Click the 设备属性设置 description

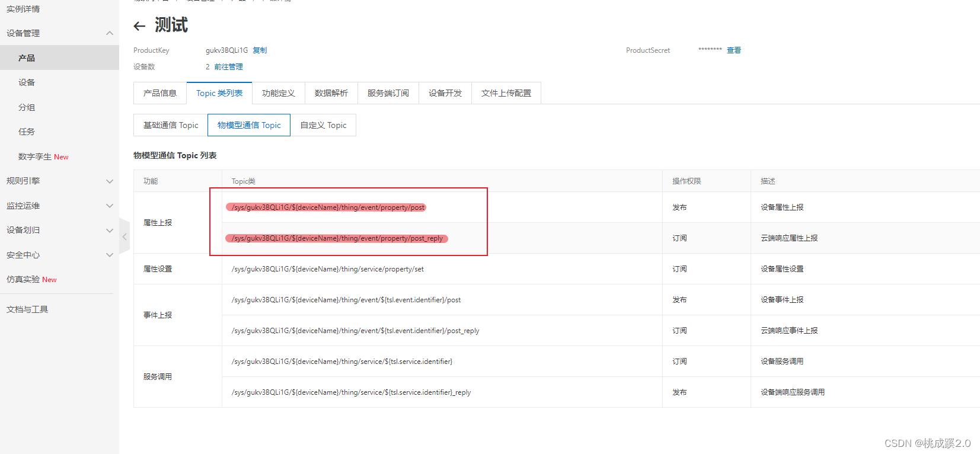click(x=782, y=269)
